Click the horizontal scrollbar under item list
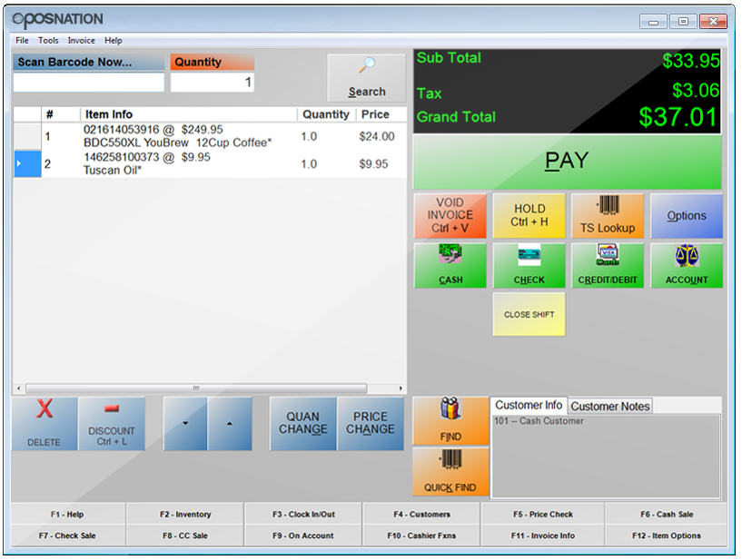Screen dimensions: 742x560 click(x=195, y=388)
